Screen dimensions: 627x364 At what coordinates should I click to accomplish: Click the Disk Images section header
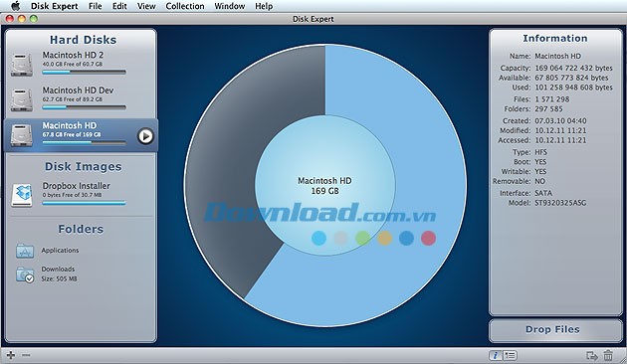pos(84,167)
